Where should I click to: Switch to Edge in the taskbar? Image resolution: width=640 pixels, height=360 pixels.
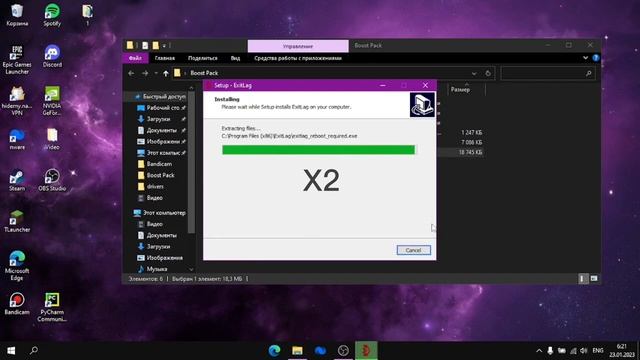coord(274,350)
